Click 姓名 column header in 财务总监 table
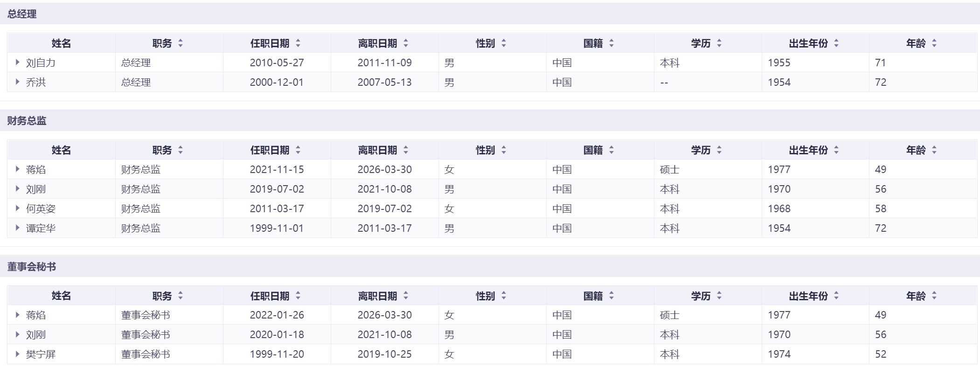 coord(61,150)
